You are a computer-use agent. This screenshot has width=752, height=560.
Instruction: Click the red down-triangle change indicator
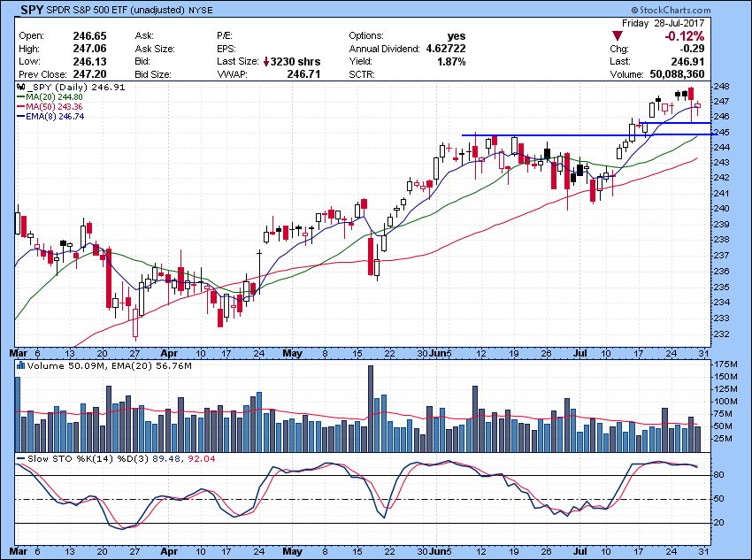coord(617,36)
